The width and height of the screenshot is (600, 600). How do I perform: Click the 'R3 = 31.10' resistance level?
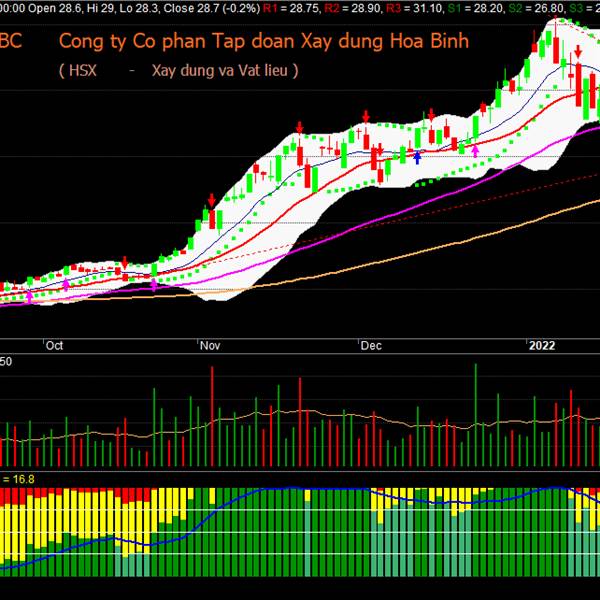click(x=414, y=8)
